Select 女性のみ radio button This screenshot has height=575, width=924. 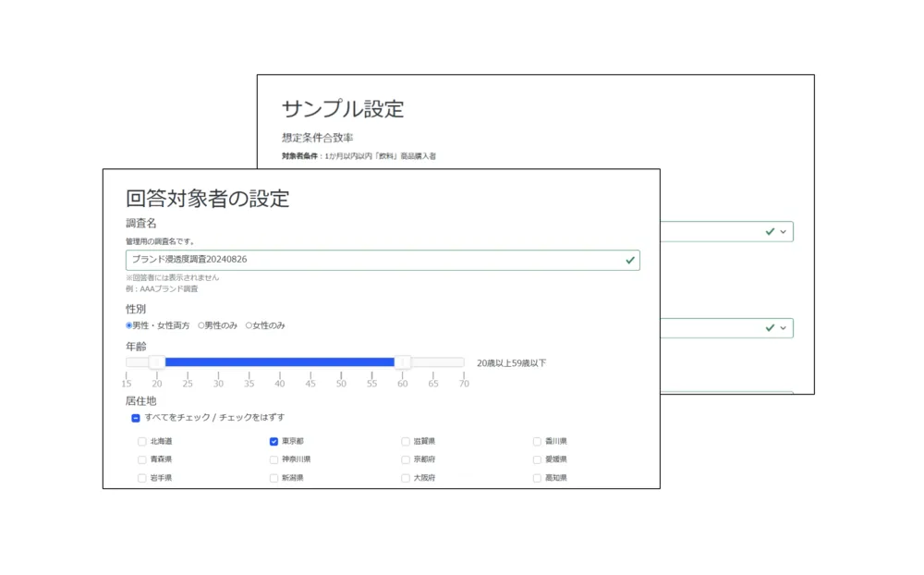click(x=249, y=325)
